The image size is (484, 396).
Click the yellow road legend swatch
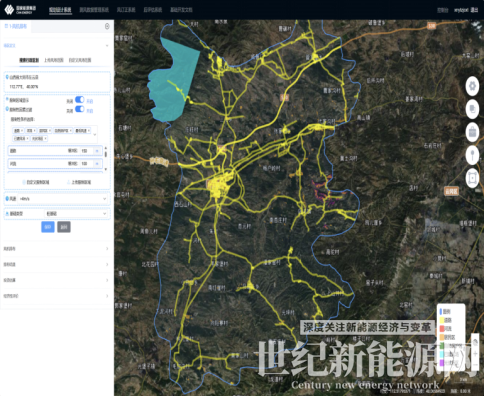[x=442, y=320]
